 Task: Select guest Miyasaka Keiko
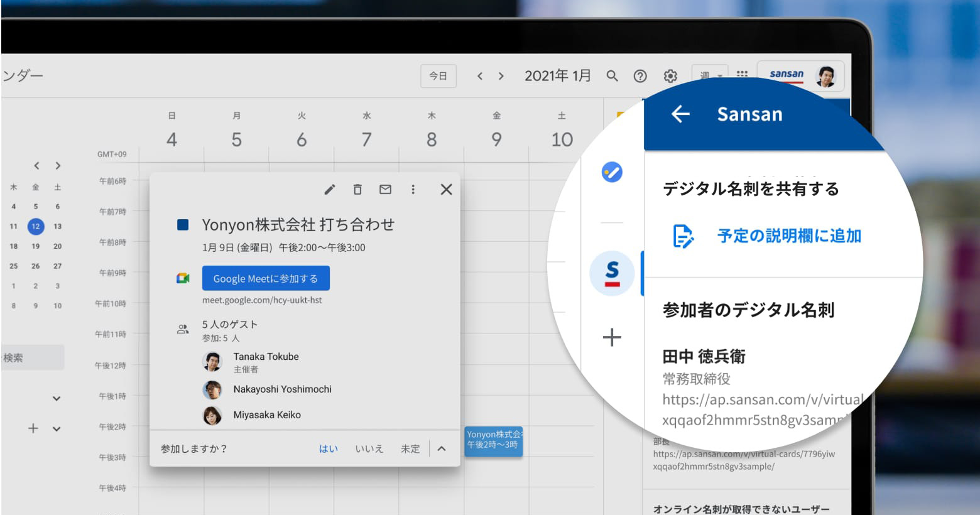pyautogui.click(x=267, y=415)
